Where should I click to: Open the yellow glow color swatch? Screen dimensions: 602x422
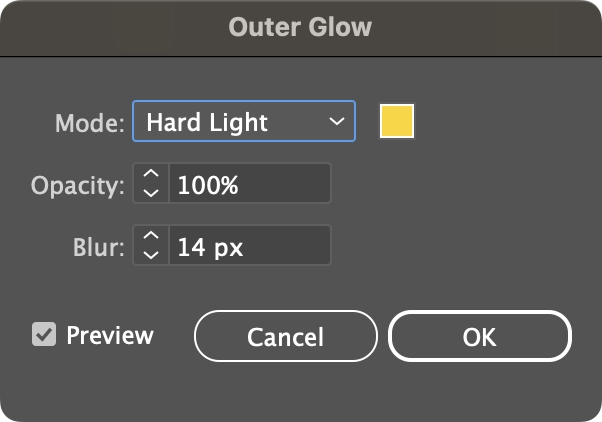[x=397, y=121]
